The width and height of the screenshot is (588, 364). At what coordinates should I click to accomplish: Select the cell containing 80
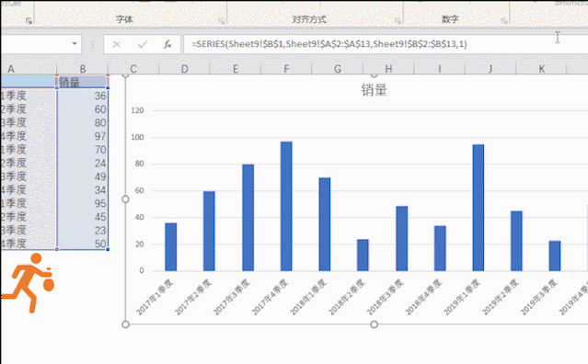[83, 123]
